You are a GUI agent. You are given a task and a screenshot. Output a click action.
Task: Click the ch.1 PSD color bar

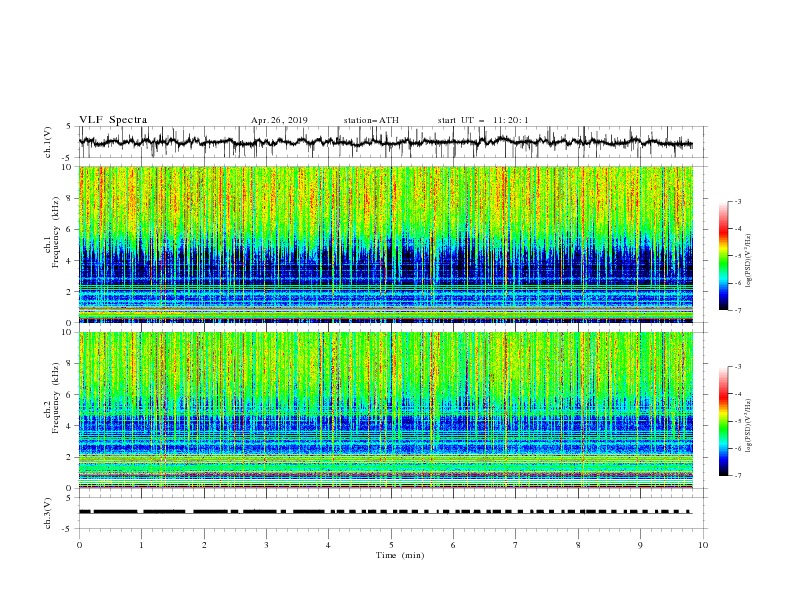click(x=723, y=256)
